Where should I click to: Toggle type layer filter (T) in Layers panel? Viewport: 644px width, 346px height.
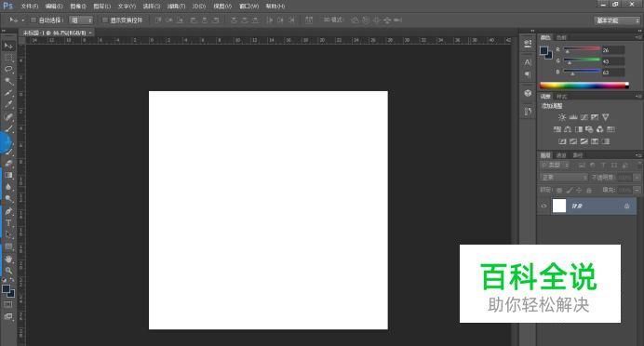pyautogui.click(x=603, y=166)
